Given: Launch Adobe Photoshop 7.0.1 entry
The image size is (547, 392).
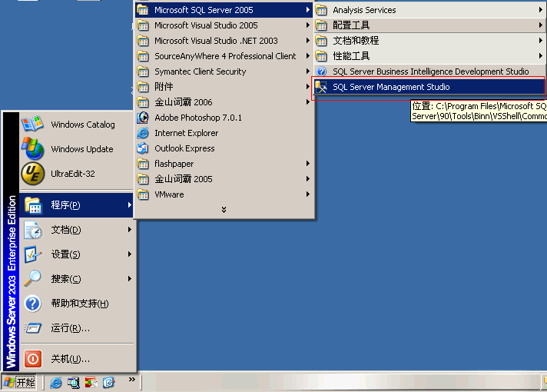Looking at the screenshot, I should tap(224, 118).
